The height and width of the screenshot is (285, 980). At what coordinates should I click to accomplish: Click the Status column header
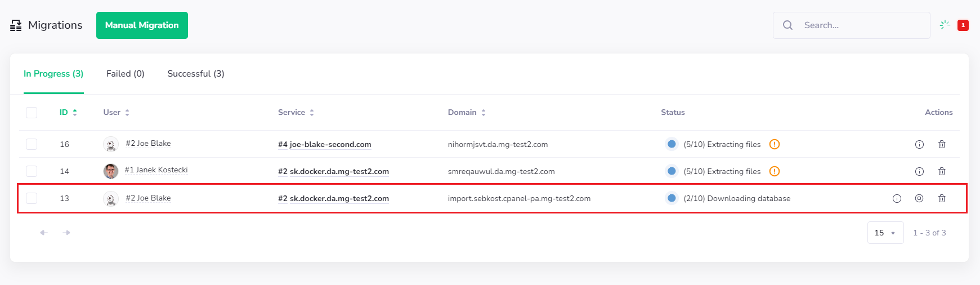[673, 112]
